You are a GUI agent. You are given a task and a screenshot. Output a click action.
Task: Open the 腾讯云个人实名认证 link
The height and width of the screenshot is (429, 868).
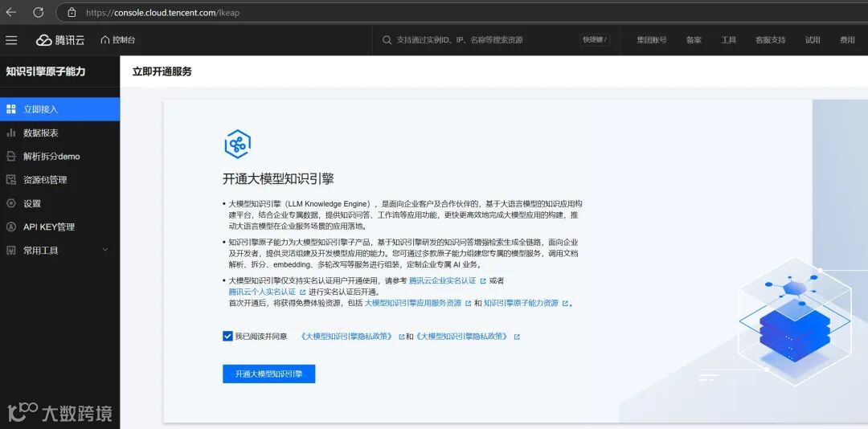pyautogui.click(x=262, y=292)
